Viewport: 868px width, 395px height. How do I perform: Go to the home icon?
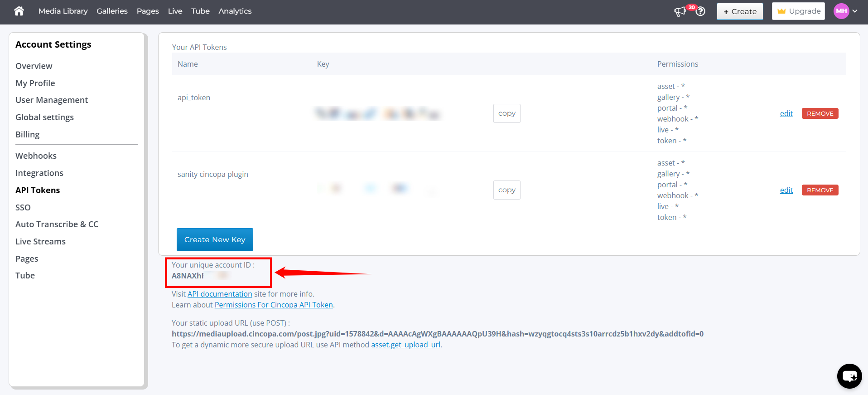click(x=19, y=11)
